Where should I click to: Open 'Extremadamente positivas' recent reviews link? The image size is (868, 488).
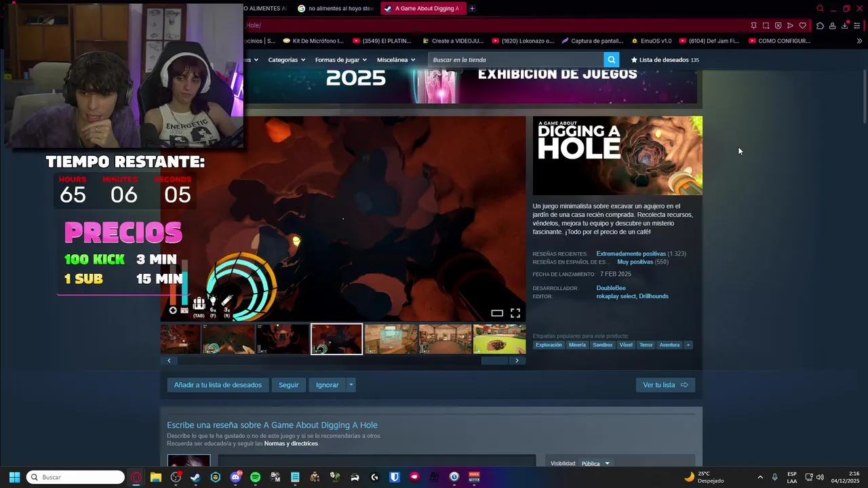click(x=631, y=253)
